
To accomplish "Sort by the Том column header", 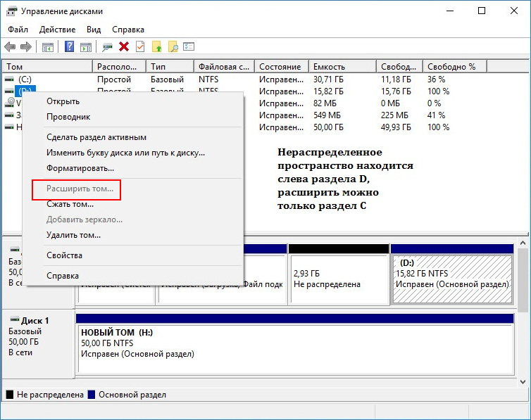I will point(47,67).
